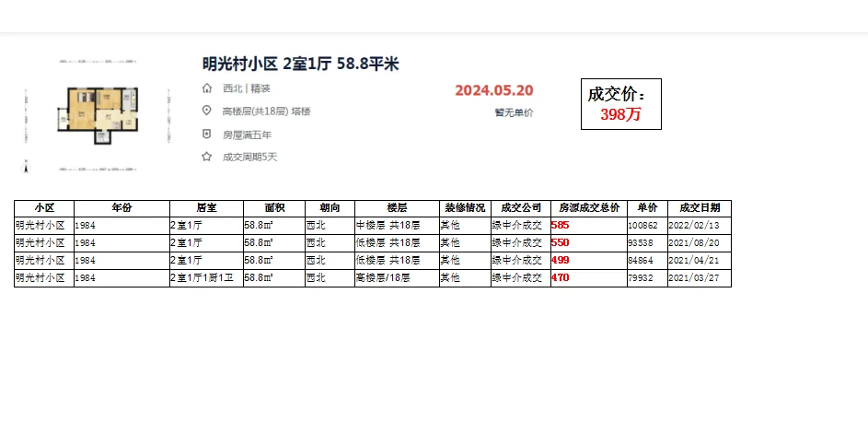Click unit price cell 93538
Viewport: 868px width, 434px height.
(x=647, y=242)
